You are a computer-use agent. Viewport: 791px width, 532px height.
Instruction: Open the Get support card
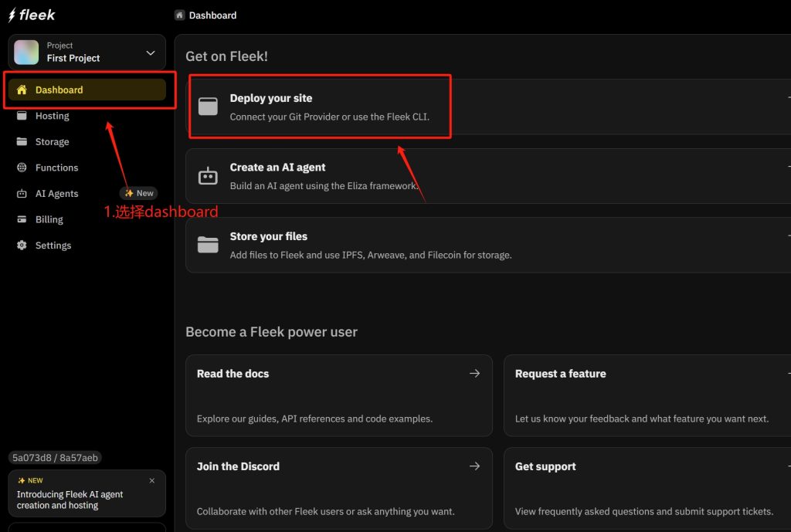pos(647,488)
